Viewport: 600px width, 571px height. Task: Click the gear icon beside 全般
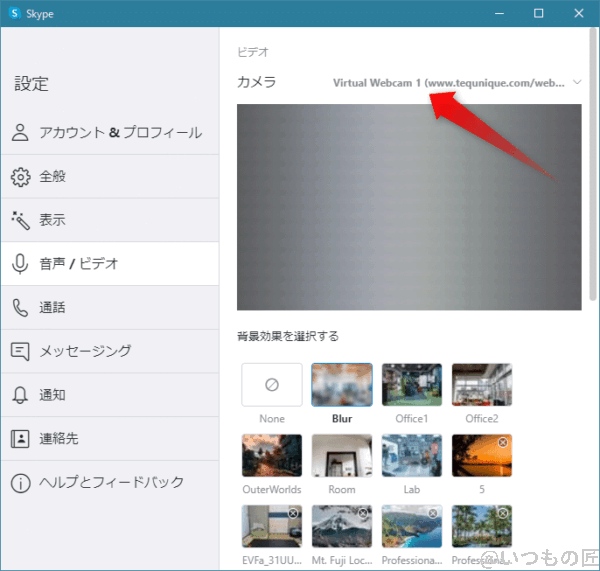tap(20, 177)
